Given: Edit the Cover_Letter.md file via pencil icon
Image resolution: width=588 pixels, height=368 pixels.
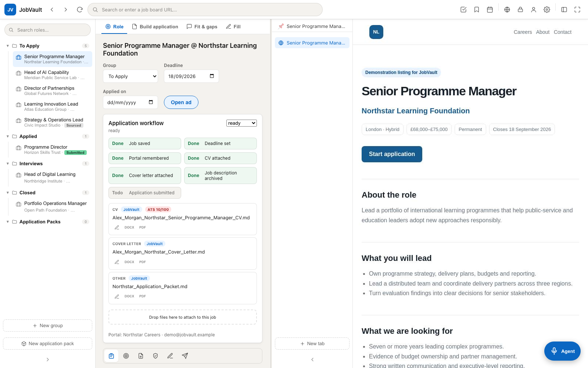Looking at the screenshot, I should [117, 262].
